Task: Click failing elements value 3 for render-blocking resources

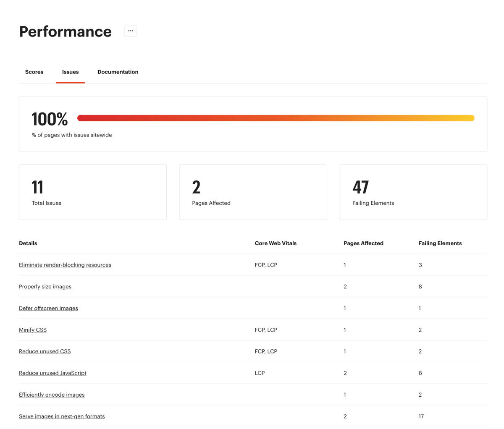Action: coord(420,265)
